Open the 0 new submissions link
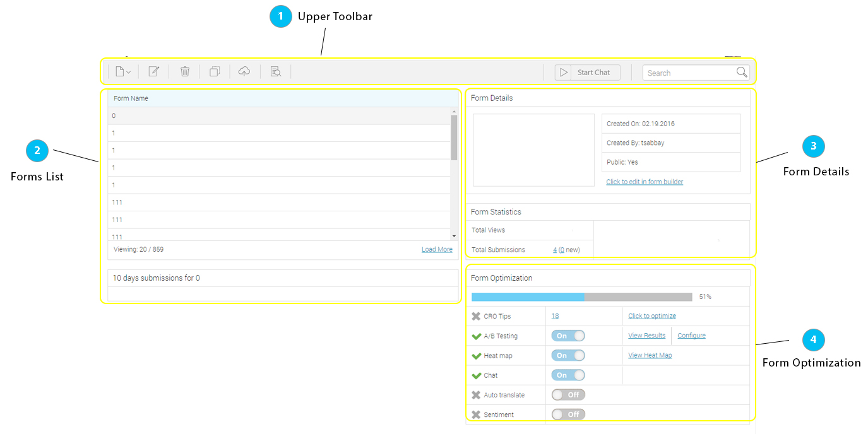The width and height of the screenshot is (868, 434). coord(562,250)
